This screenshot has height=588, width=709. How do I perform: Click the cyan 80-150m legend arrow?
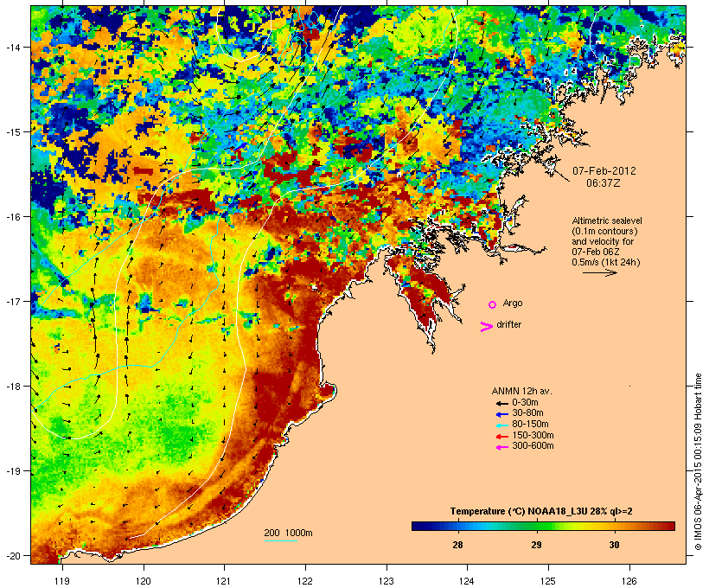point(501,425)
